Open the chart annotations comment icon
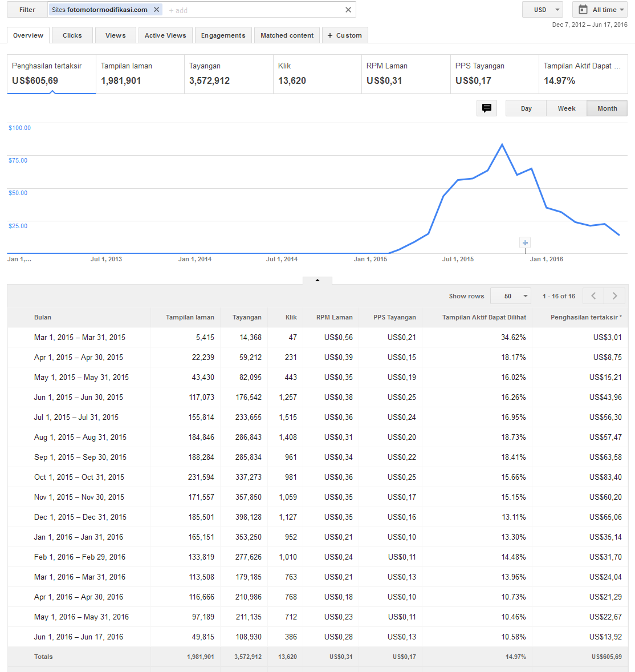Viewport: 635px width, 672px height. click(x=487, y=108)
